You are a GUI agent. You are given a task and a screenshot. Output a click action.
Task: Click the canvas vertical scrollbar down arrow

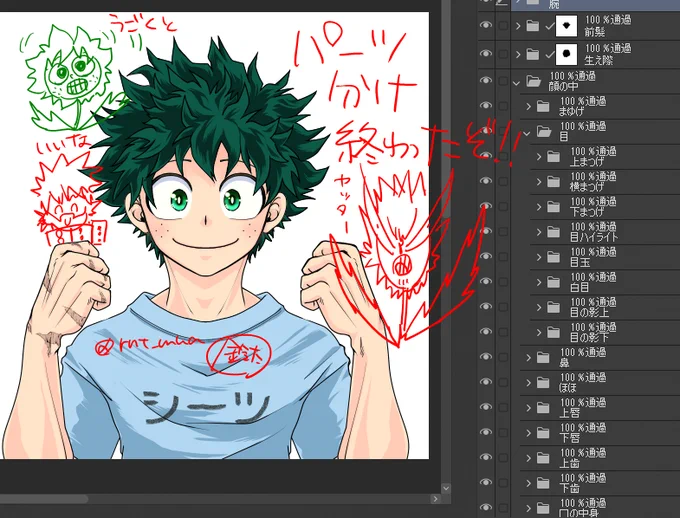(446, 488)
